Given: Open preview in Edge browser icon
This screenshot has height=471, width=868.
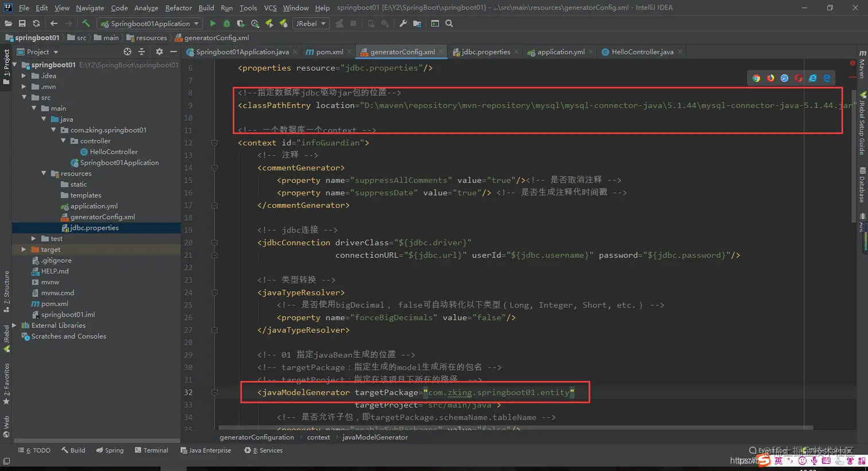Looking at the screenshot, I should 827,78.
